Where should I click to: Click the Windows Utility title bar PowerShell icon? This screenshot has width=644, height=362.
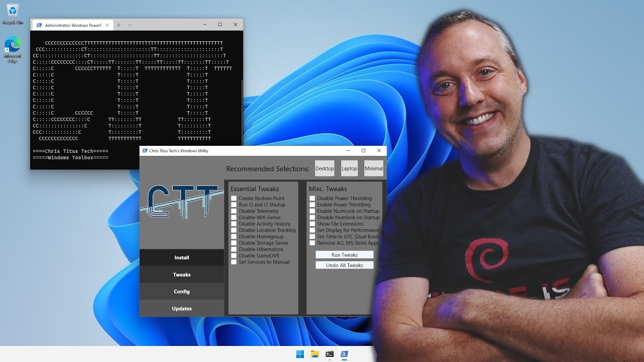145,151
